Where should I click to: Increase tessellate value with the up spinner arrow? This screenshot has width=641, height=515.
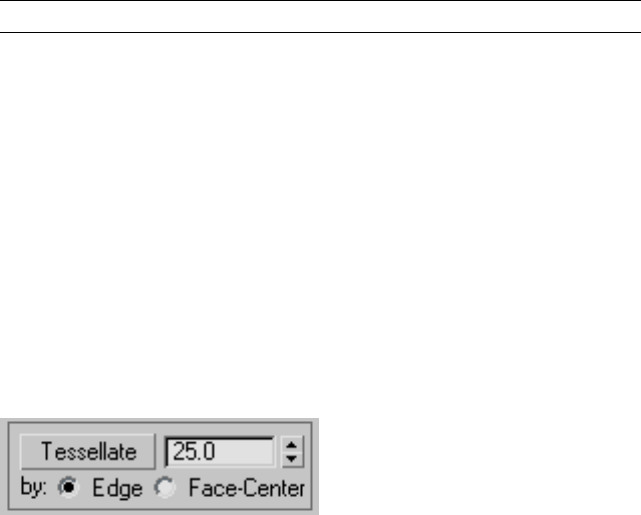click(x=292, y=445)
